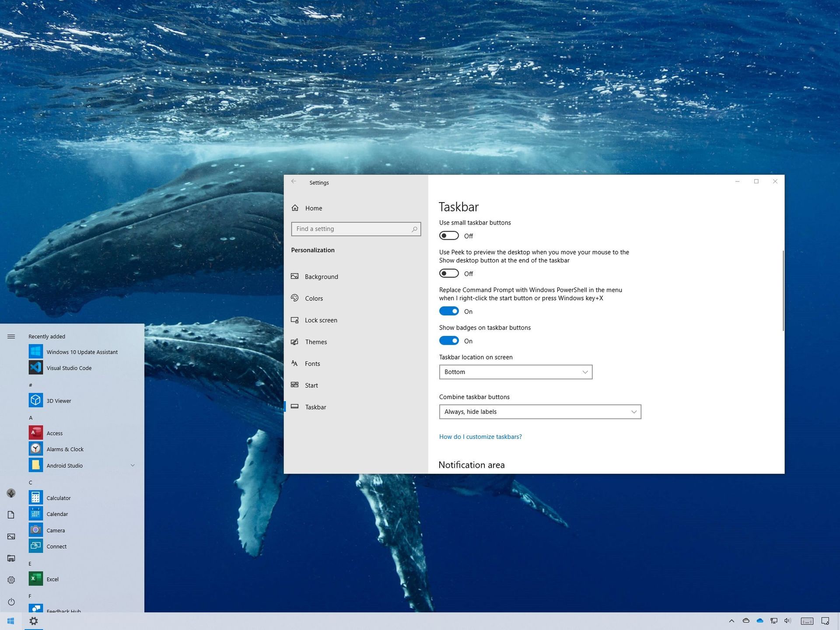
Task: Open 3D Viewer from the Start menu
Action: (x=59, y=400)
